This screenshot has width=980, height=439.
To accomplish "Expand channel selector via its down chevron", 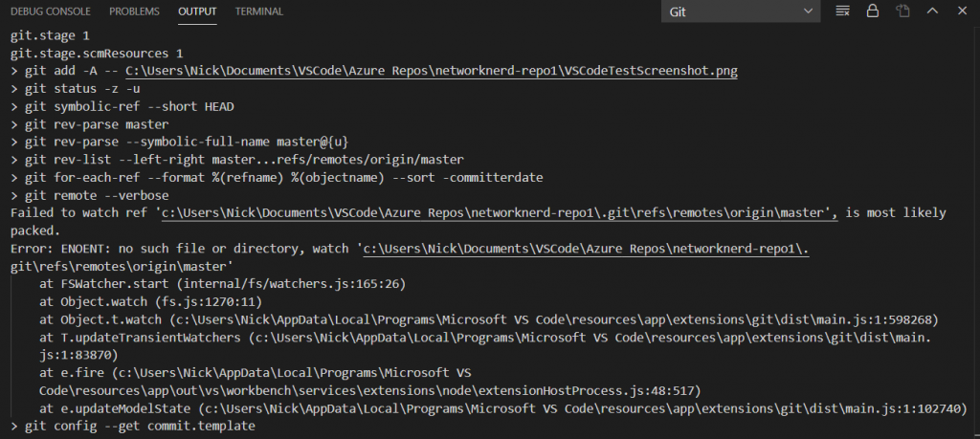I will pyautogui.click(x=808, y=11).
